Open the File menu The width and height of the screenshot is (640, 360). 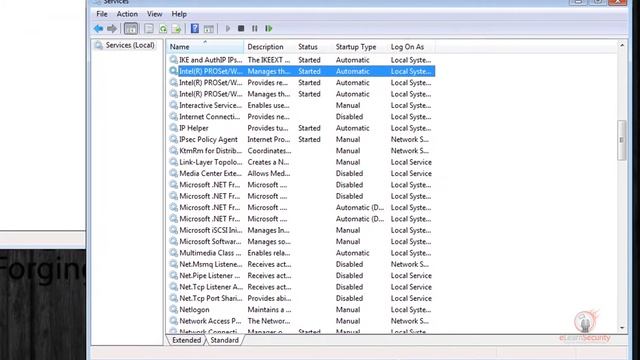(x=102, y=14)
